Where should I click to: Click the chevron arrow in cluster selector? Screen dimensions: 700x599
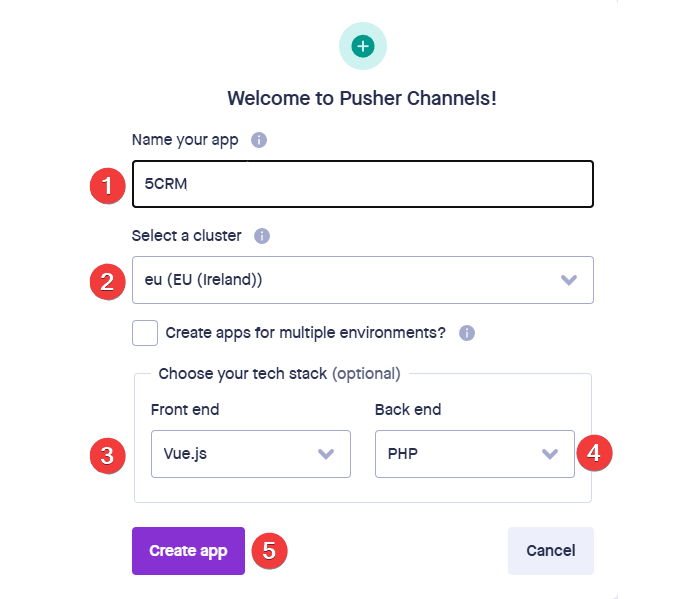click(x=569, y=280)
